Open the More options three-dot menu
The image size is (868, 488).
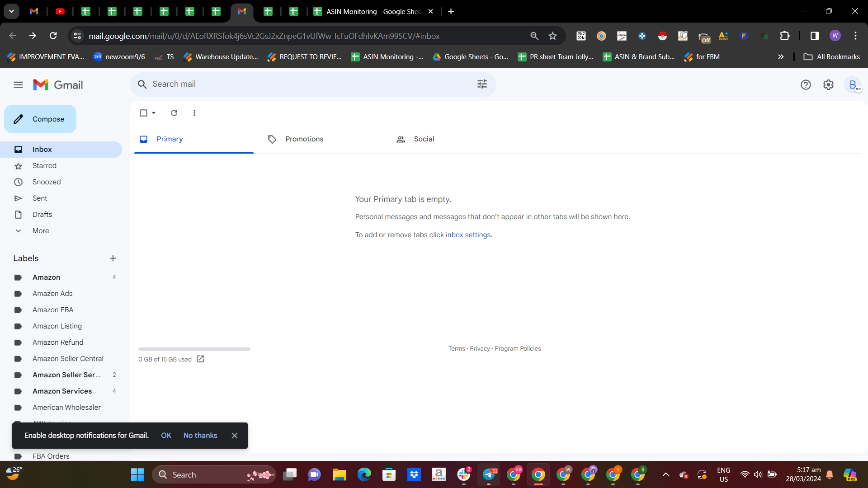pyautogui.click(x=194, y=113)
